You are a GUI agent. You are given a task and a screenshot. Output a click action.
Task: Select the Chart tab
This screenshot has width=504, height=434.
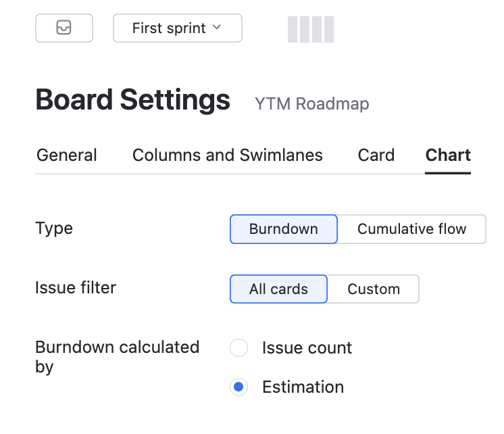tap(448, 155)
